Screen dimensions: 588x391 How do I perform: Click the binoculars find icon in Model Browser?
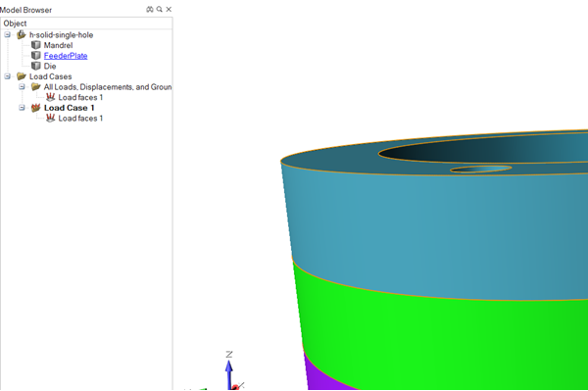(150, 10)
